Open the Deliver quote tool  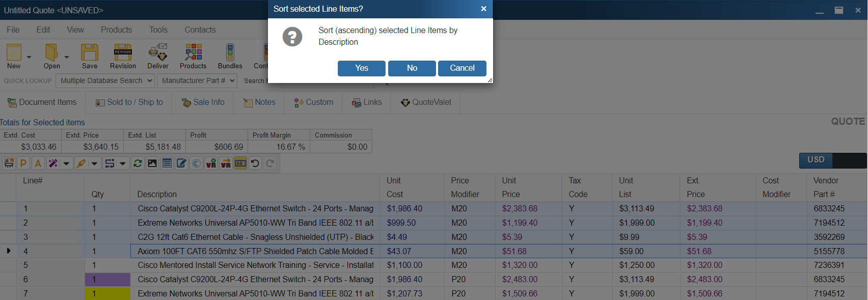(x=158, y=52)
